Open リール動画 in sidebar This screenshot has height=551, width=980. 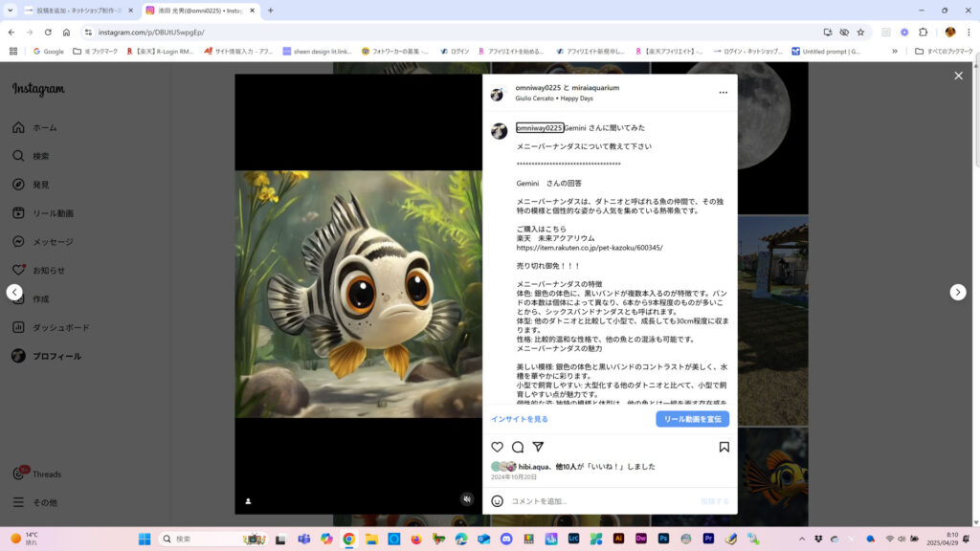[x=43, y=213]
